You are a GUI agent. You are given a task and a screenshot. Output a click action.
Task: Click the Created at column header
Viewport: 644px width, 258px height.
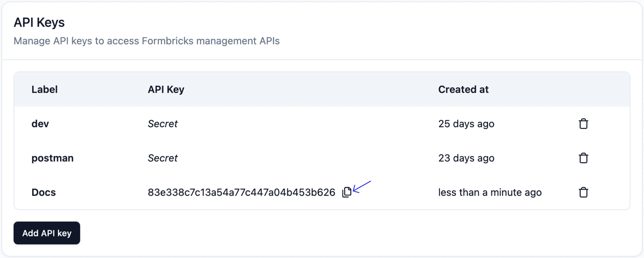click(x=463, y=89)
